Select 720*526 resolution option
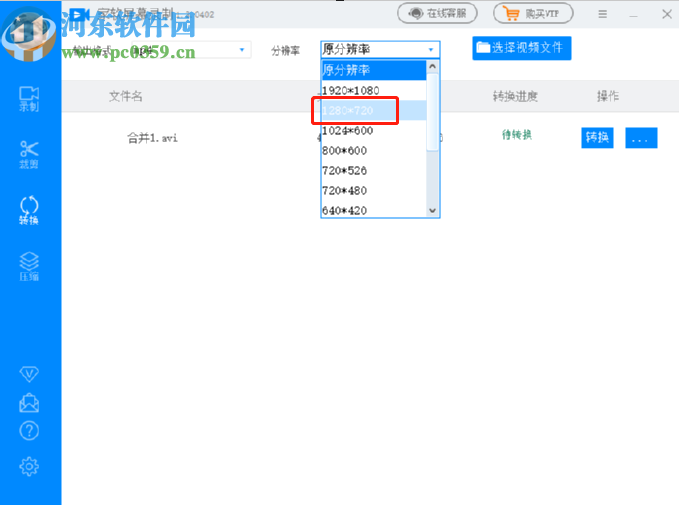Image resolution: width=679 pixels, height=505 pixels. (374, 170)
